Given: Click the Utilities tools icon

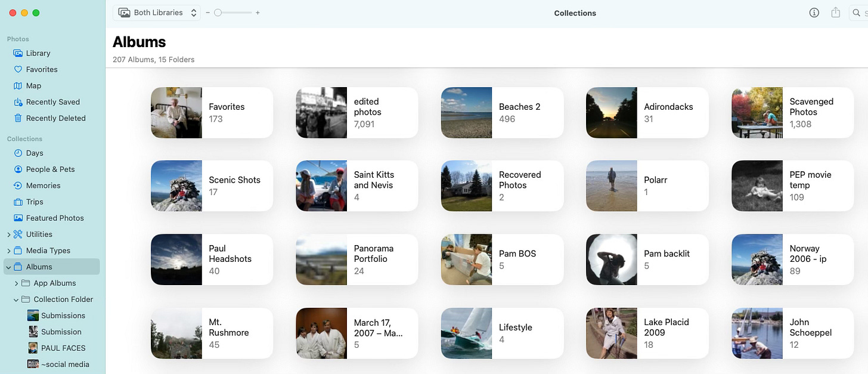Looking at the screenshot, I should click(x=18, y=234).
